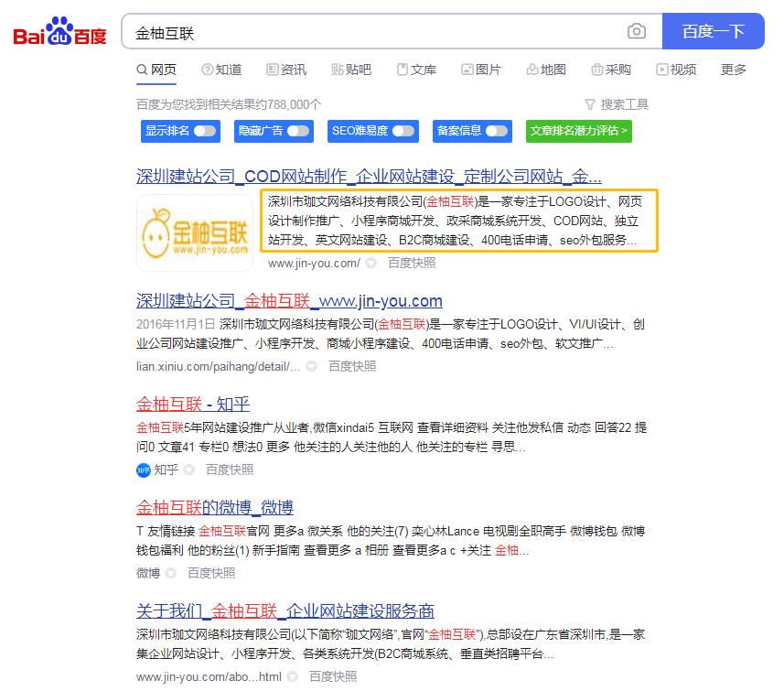
Task: Click the 微博 source name
Action: (x=148, y=574)
